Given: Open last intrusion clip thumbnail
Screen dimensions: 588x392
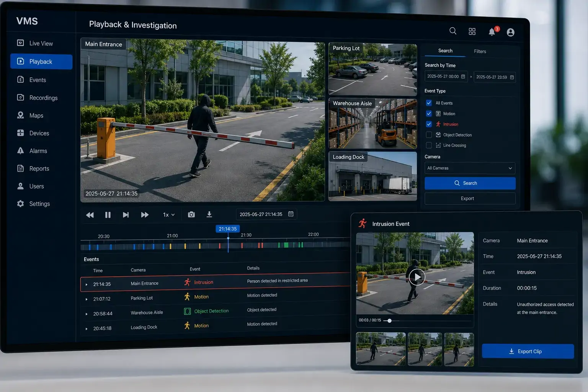Looking at the screenshot, I should pyautogui.click(x=459, y=350).
